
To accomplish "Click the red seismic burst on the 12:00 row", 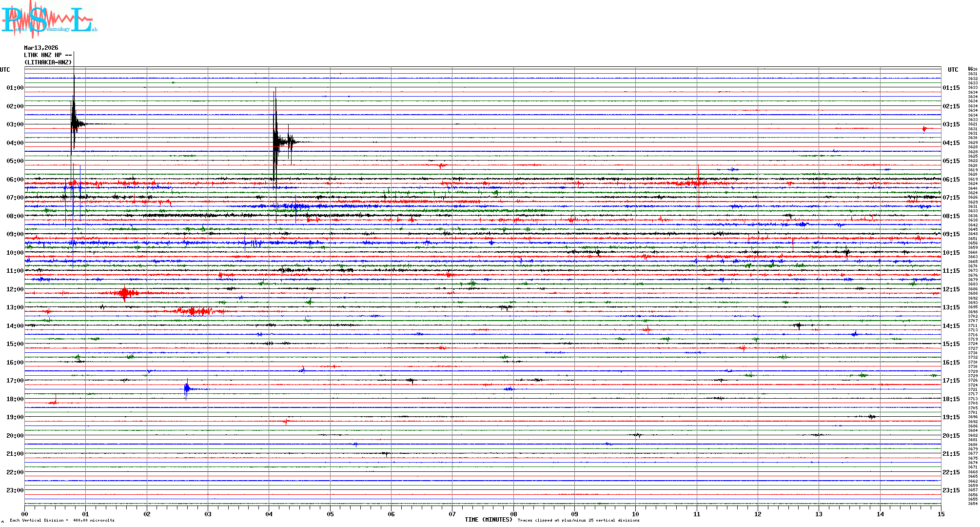I will click(x=125, y=293).
